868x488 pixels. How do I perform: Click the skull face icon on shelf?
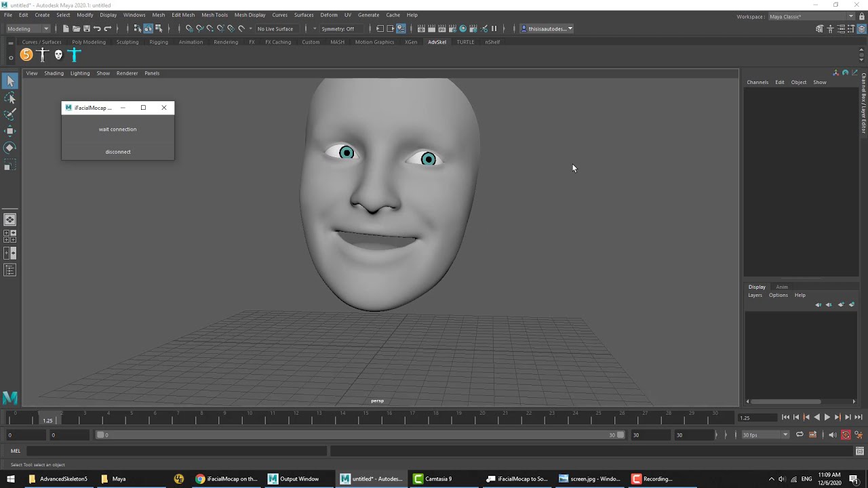pyautogui.click(x=58, y=55)
